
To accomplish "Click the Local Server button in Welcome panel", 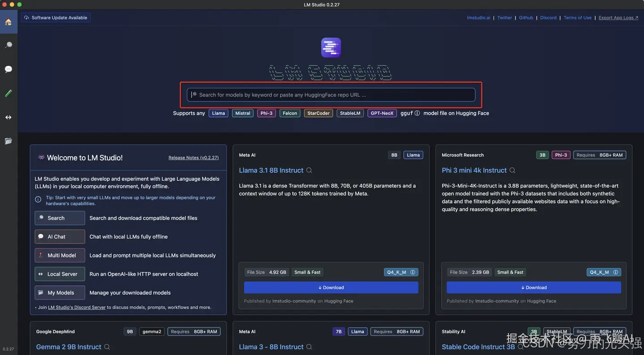I will point(60,274).
